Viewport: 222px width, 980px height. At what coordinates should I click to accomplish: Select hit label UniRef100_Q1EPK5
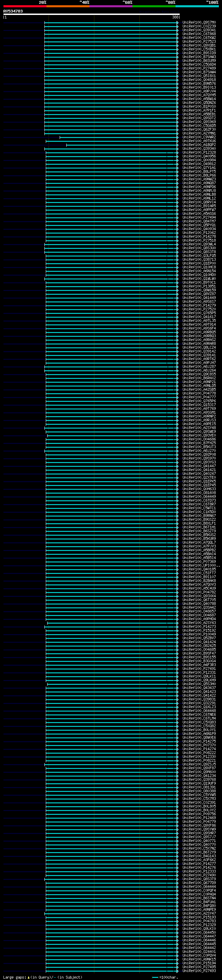point(199,481)
